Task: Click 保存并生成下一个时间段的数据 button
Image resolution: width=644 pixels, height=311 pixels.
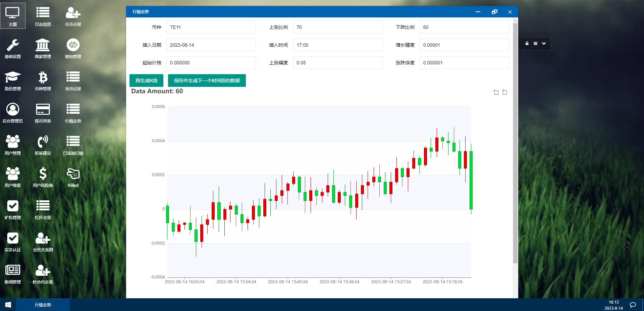Action: tap(207, 81)
